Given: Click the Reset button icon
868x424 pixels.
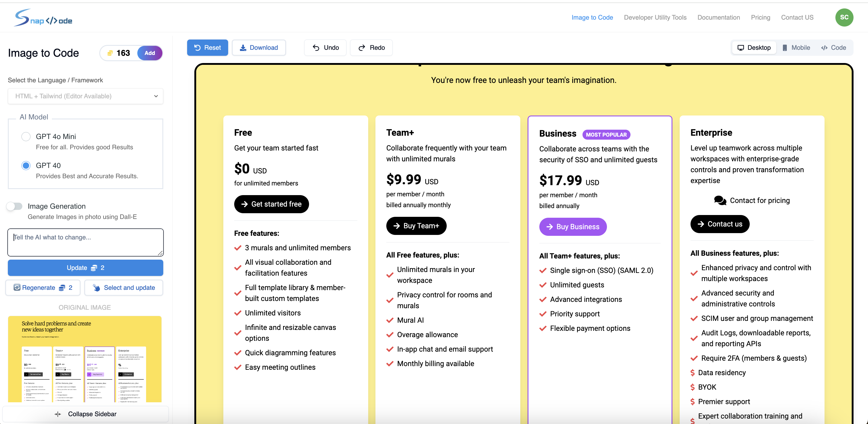Looking at the screenshot, I should click(x=197, y=47).
